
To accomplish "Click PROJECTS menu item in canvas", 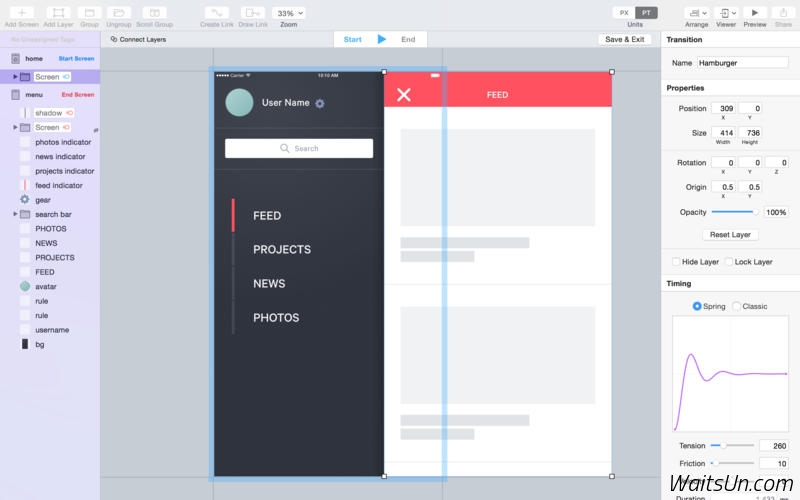I will pos(282,249).
